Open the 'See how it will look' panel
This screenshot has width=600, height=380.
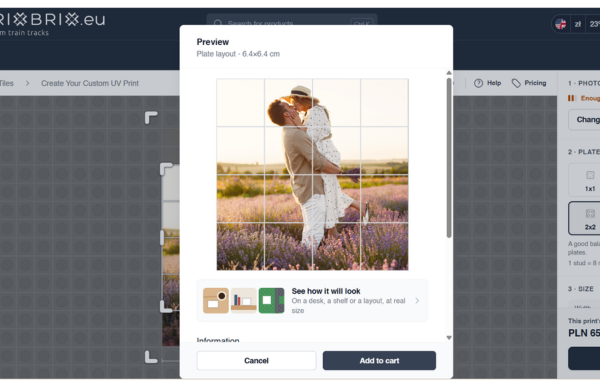click(312, 301)
